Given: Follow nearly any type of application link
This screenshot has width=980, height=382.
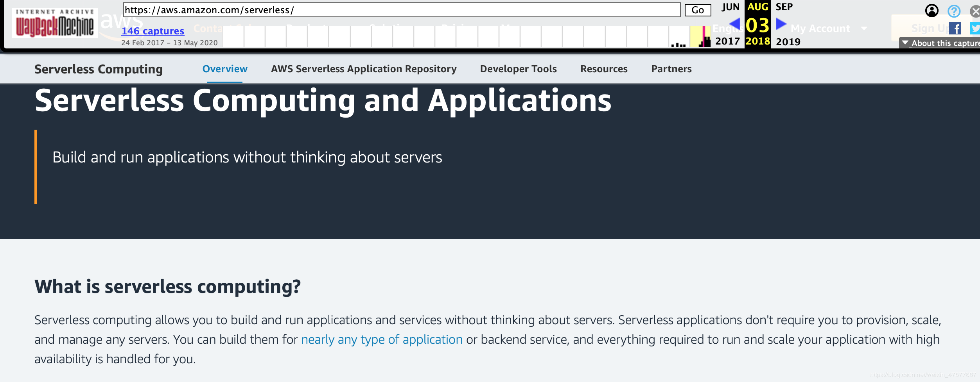Looking at the screenshot, I should coord(382,339).
